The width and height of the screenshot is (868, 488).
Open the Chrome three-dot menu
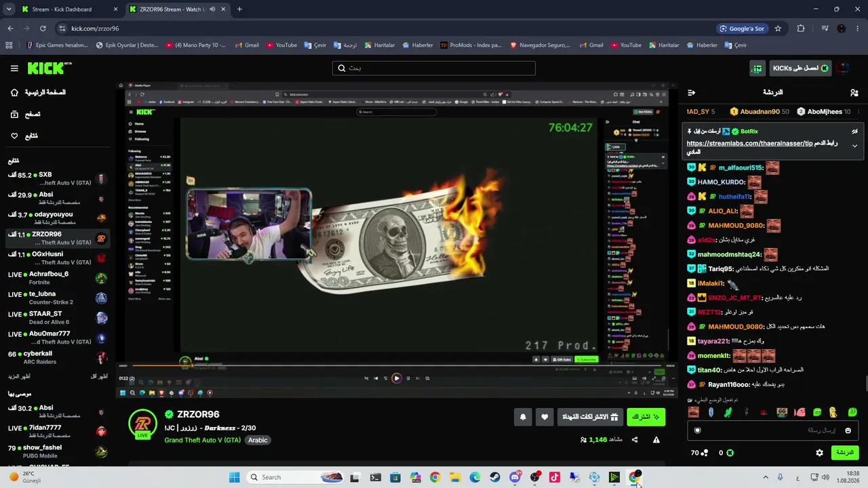857,28
